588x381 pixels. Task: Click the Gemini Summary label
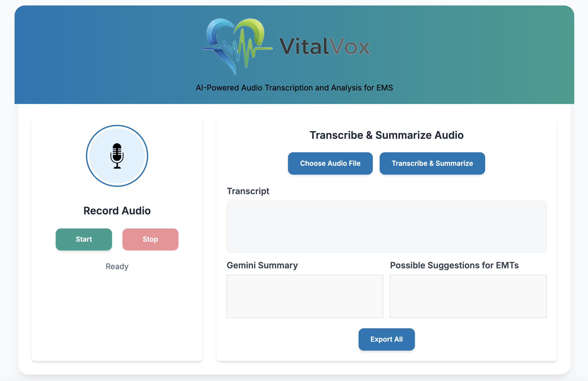[x=262, y=265]
